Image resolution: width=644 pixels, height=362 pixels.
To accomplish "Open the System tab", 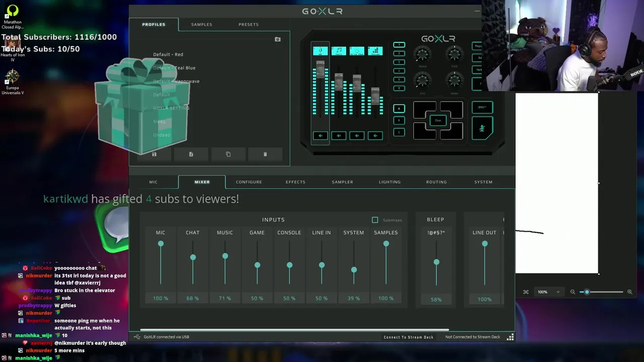I will [484, 182].
